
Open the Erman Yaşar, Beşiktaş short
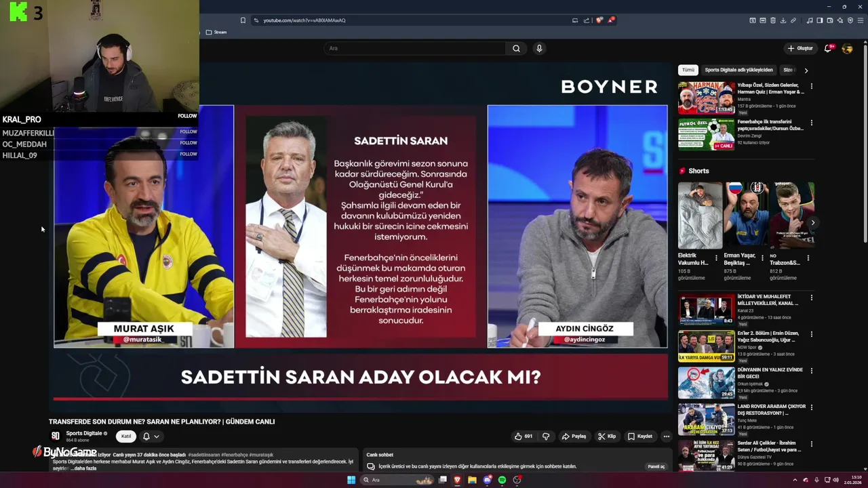coord(745,216)
